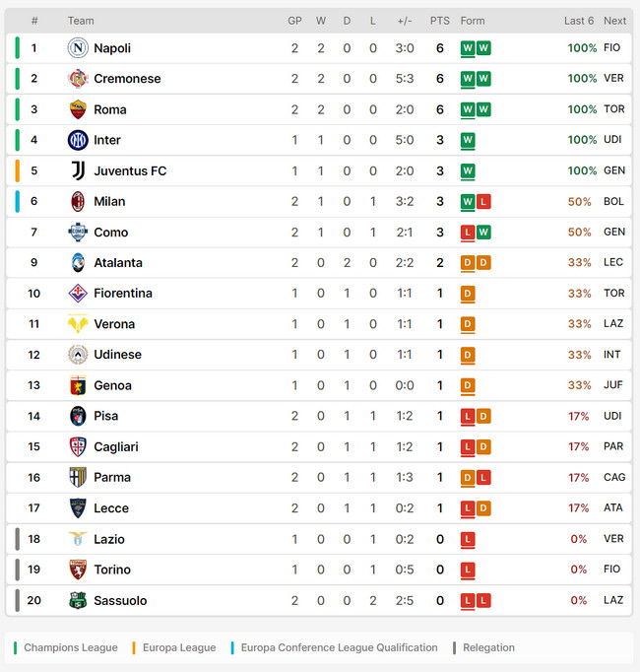640x672 pixels.
Task: Click Torino's red L form badge
Action: pyautogui.click(x=468, y=570)
